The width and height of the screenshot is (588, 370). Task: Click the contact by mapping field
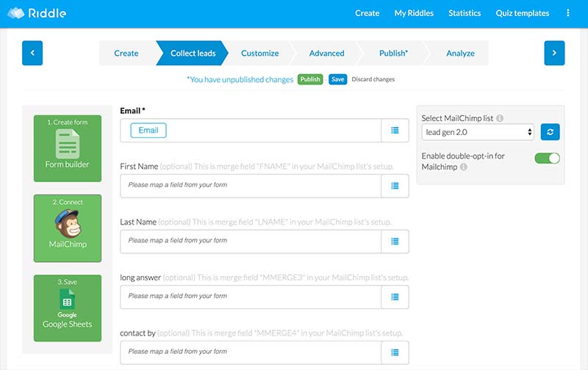251,352
